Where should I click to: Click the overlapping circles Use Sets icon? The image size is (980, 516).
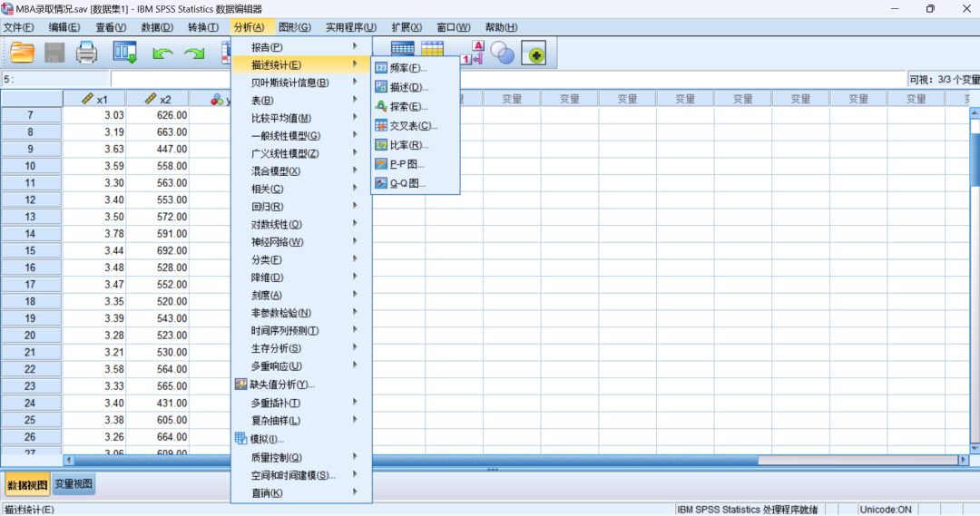(503, 54)
